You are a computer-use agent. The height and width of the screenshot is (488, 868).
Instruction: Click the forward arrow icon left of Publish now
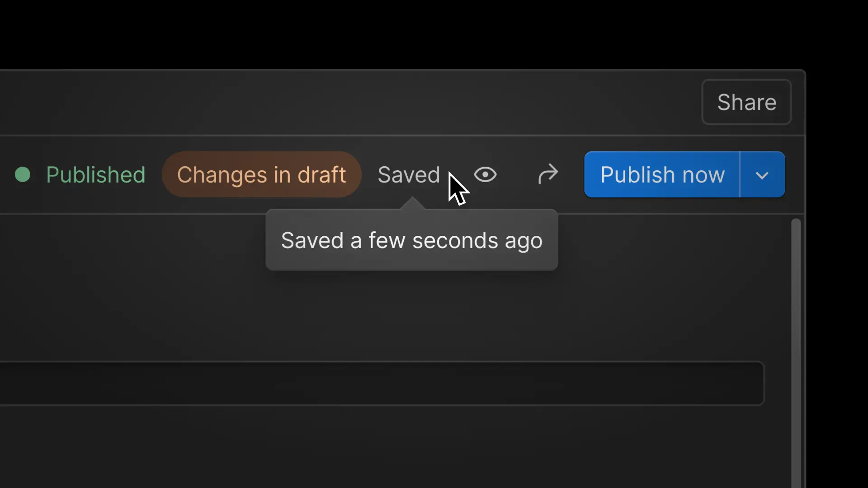pos(548,175)
